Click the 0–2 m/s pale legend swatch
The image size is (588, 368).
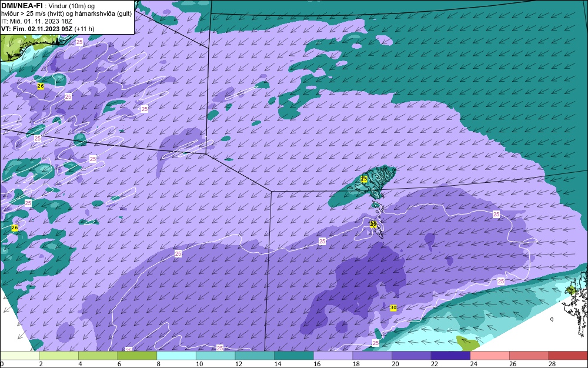point(19,356)
